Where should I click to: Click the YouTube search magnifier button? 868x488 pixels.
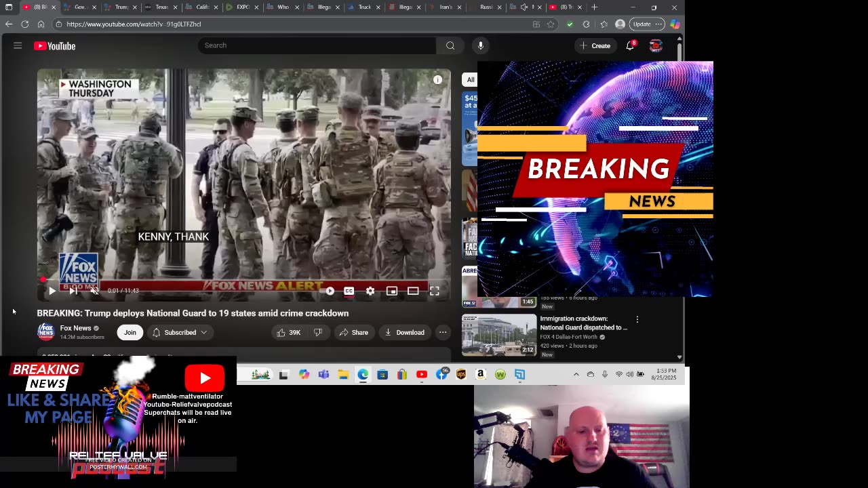click(450, 45)
